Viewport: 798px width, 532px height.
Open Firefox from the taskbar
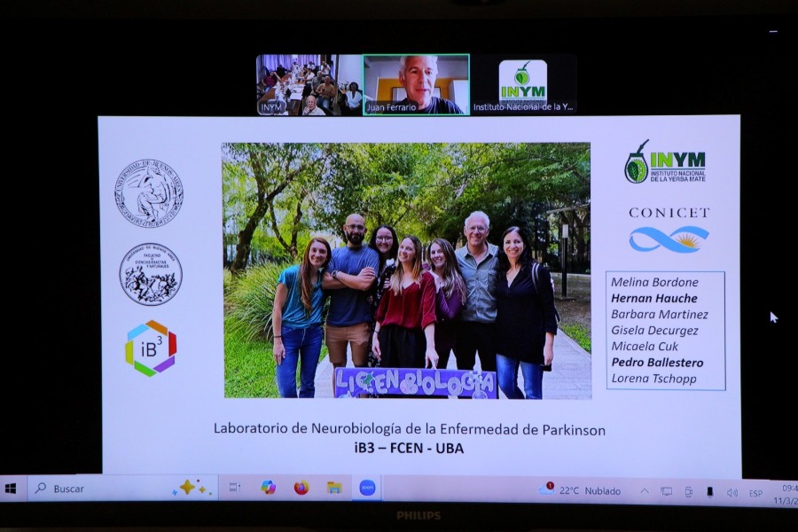point(301,488)
